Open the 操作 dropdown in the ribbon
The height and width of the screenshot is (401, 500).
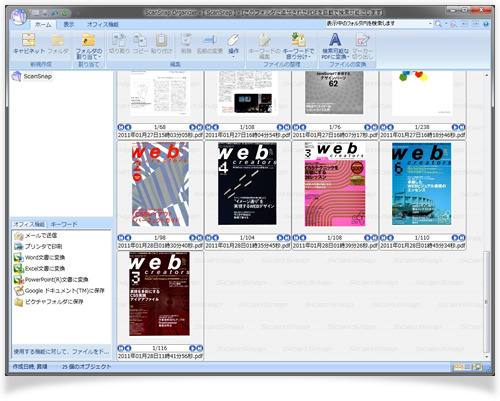233,45
